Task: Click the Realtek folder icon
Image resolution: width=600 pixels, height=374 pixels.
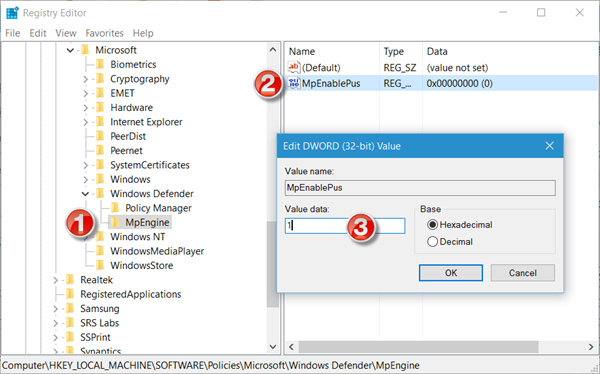Action: (70, 280)
